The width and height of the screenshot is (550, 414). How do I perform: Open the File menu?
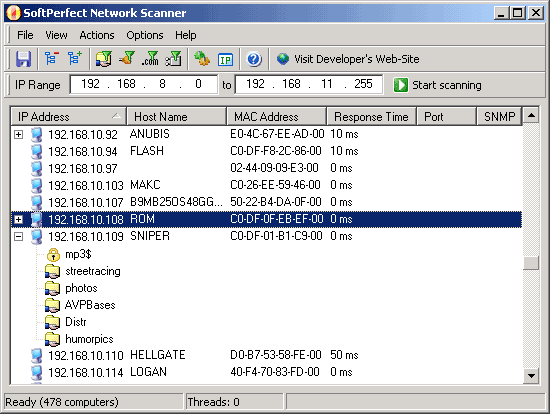pos(25,35)
